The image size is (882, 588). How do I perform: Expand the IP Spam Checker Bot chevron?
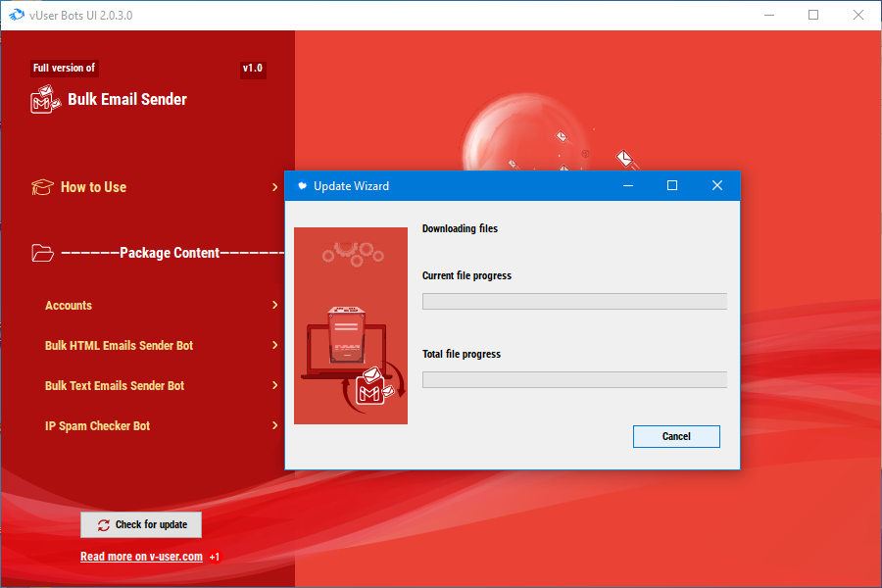[x=274, y=425]
